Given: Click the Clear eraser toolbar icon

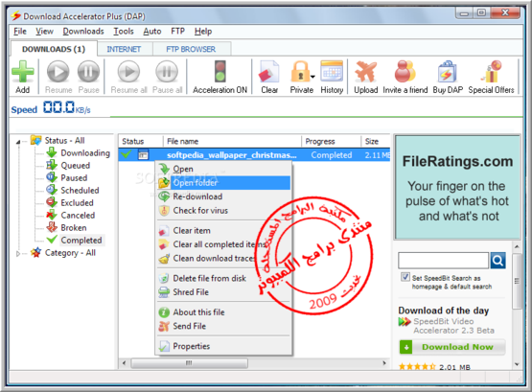Looking at the screenshot, I should click(269, 72).
